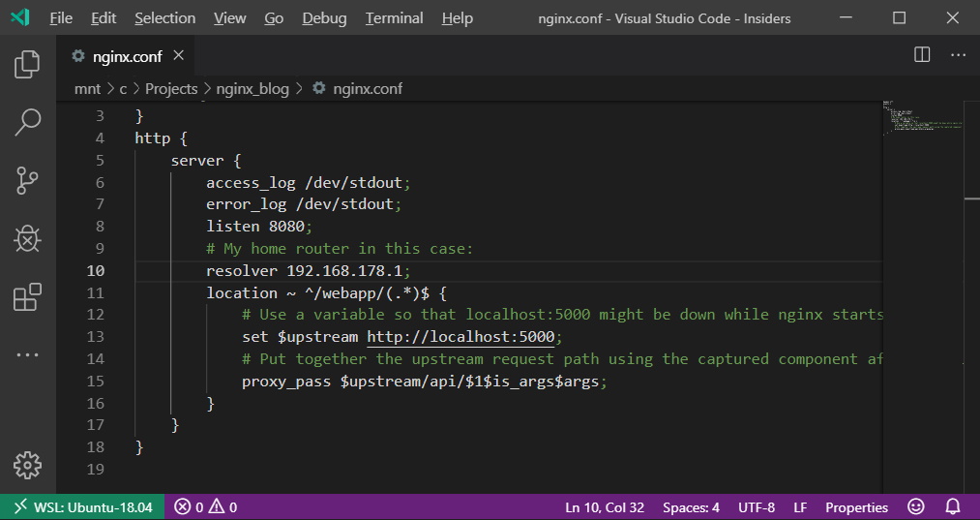The width and height of the screenshot is (980, 520).
Task: Open the Selection menu
Action: (164, 18)
